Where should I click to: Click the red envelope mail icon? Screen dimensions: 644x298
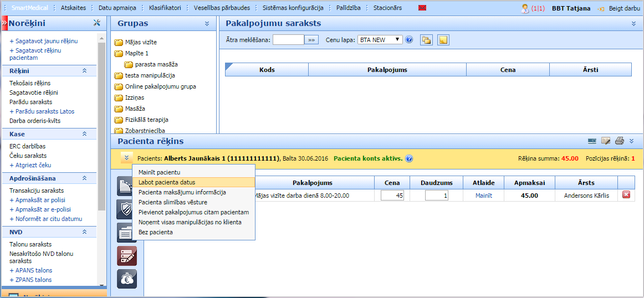422,8
